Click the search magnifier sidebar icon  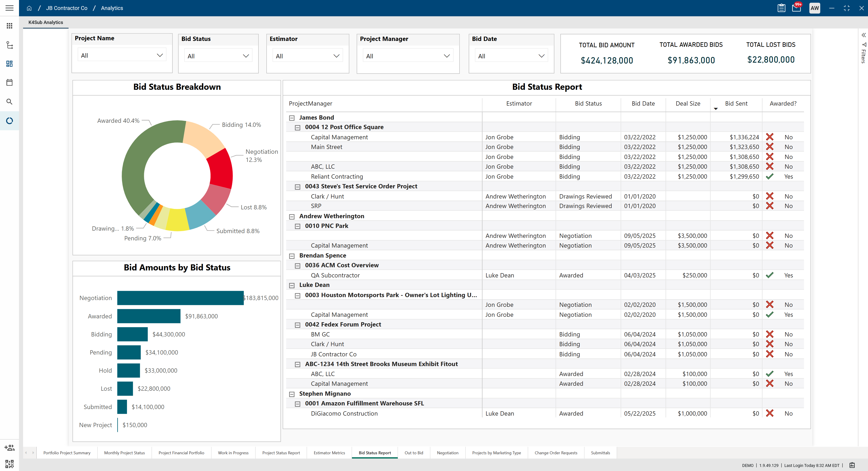[x=10, y=102]
